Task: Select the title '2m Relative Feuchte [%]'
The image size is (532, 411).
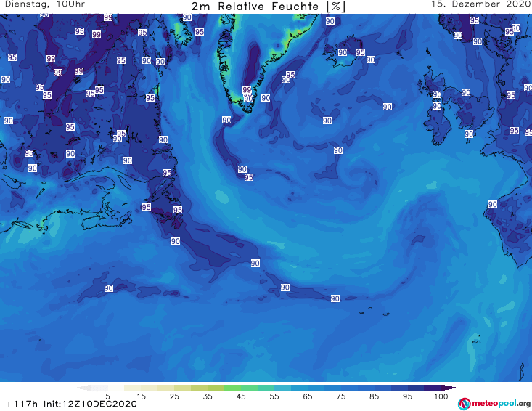Action: click(x=269, y=7)
